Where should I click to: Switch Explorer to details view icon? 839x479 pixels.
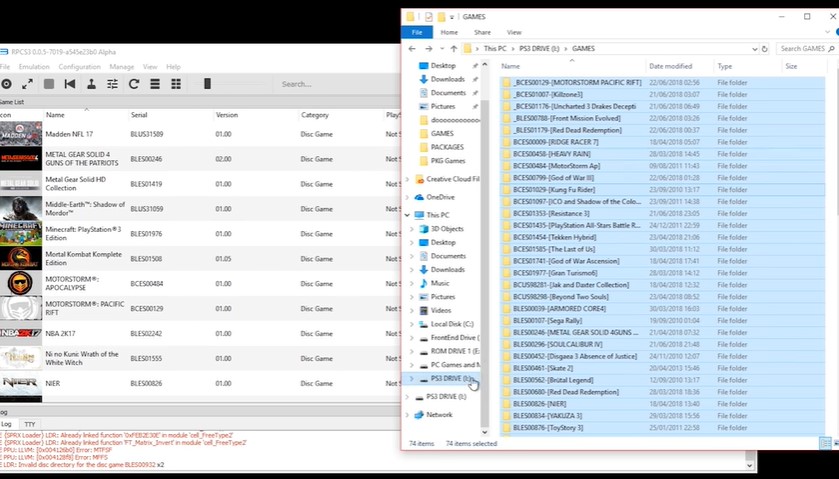826,444
